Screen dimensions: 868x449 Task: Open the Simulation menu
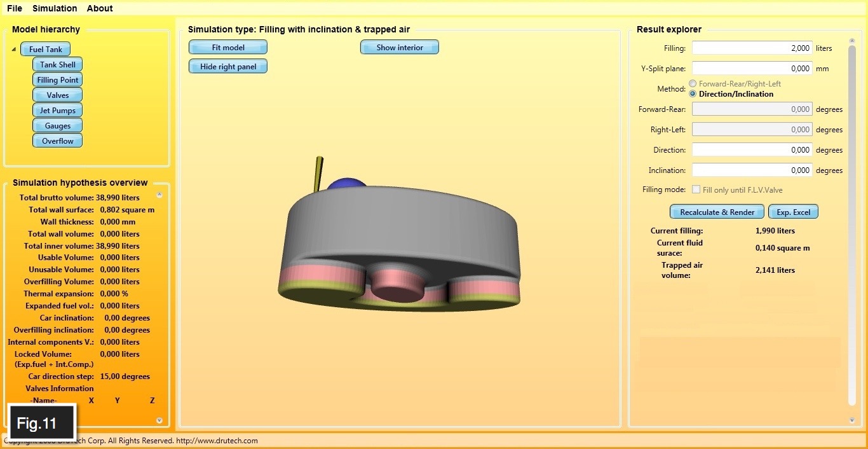click(x=55, y=8)
